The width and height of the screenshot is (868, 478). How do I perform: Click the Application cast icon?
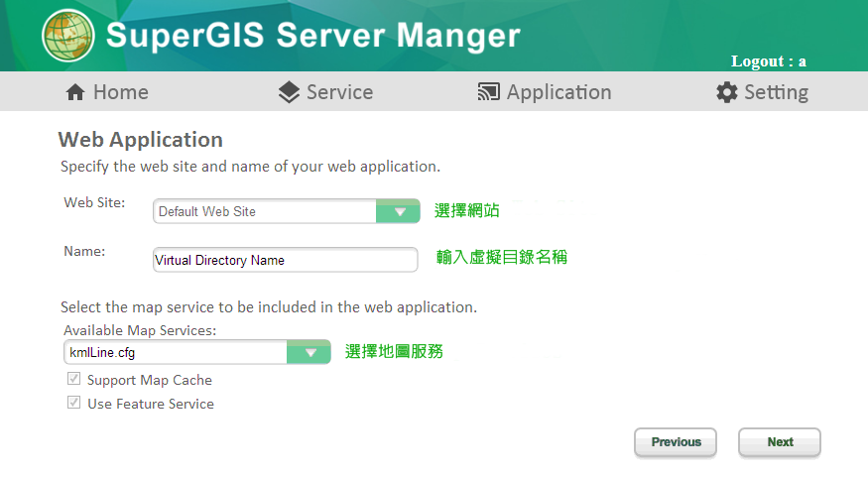tap(489, 92)
